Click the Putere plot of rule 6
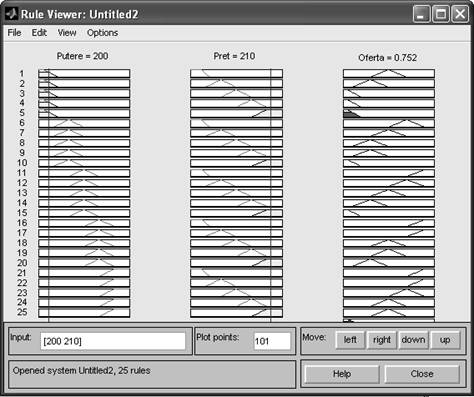Image resolution: width=474 pixels, height=397 pixels. [84, 123]
